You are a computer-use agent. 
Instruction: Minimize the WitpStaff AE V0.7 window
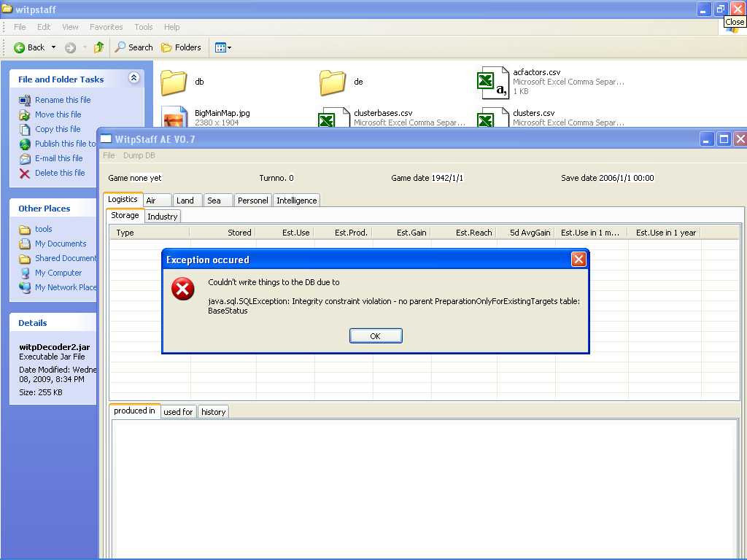coord(707,139)
